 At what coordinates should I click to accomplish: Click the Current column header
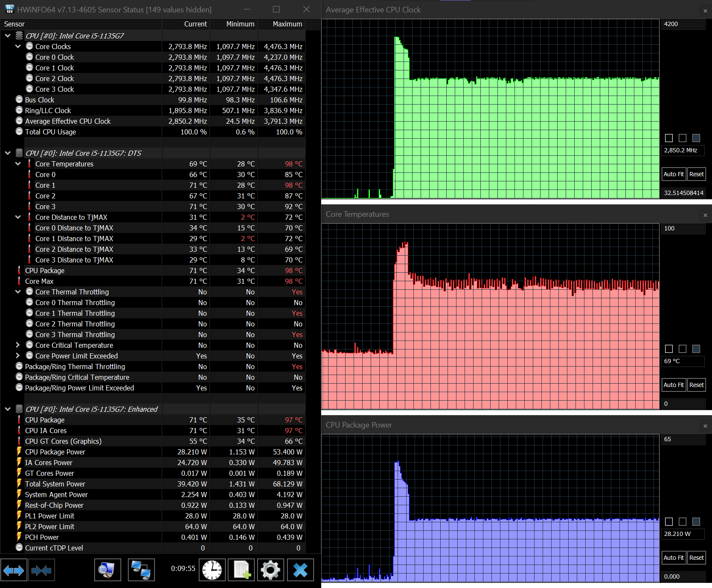186,24
